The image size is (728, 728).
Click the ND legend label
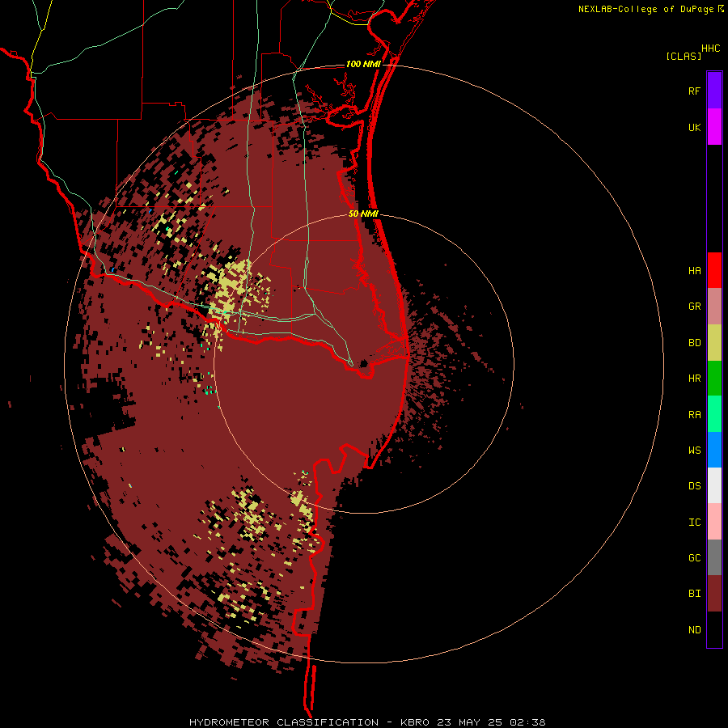pyautogui.click(x=694, y=630)
